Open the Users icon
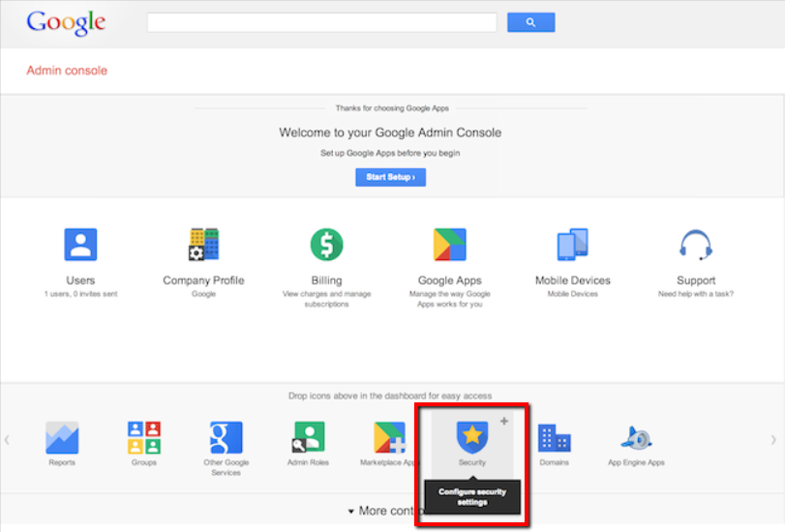 pyautogui.click(x=80, y=245)
